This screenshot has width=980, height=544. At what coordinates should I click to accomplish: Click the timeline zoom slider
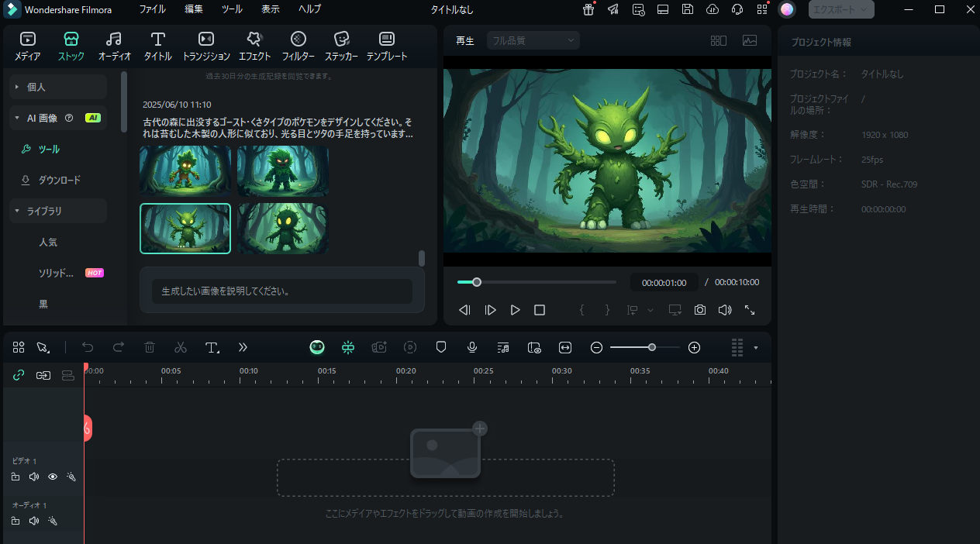click(645, 347)
